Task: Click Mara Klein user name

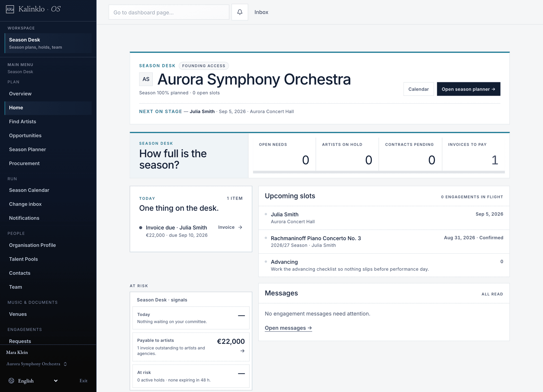Action: point(17,352)
